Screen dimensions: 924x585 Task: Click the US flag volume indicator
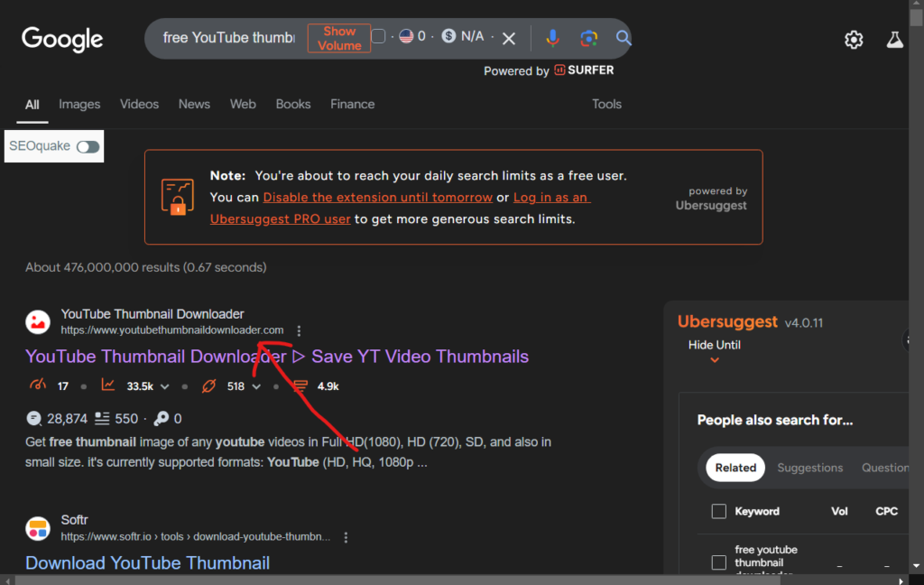click(x=406, y=36)
